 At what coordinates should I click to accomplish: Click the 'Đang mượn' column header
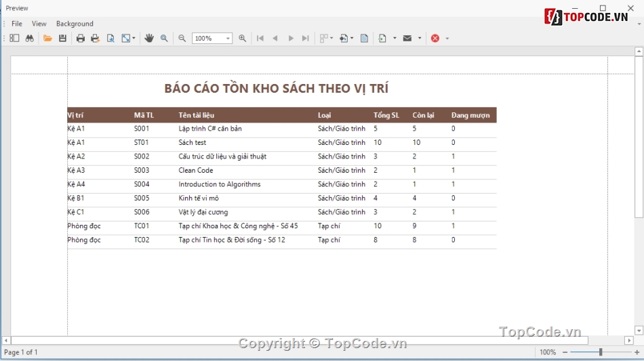pyautogui.click(x=470, y=115)
